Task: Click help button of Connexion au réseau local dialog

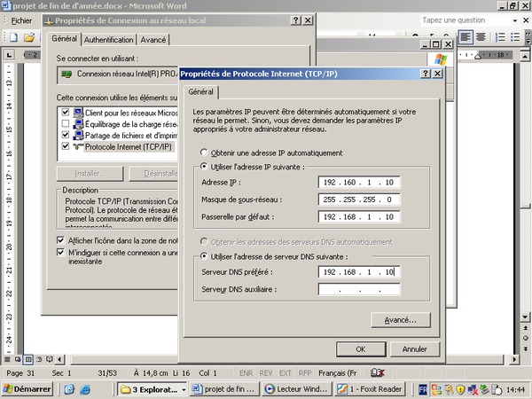Action: 296,20
